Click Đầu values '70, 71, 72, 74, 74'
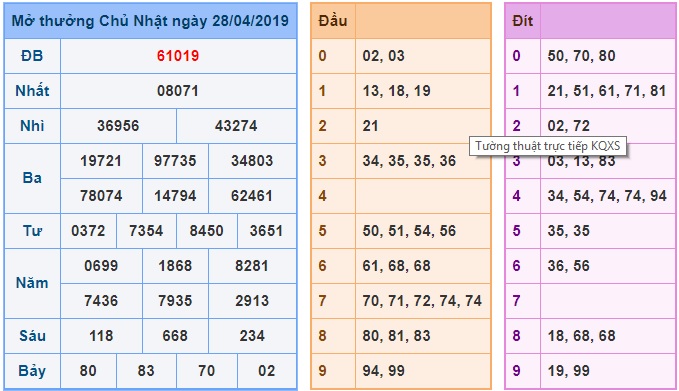 click(422, 301)
